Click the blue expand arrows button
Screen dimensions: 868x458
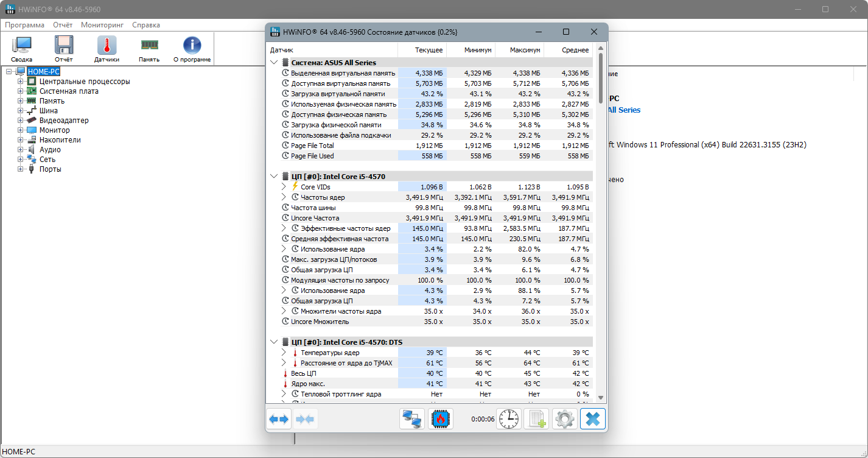[x=279, y=419]
